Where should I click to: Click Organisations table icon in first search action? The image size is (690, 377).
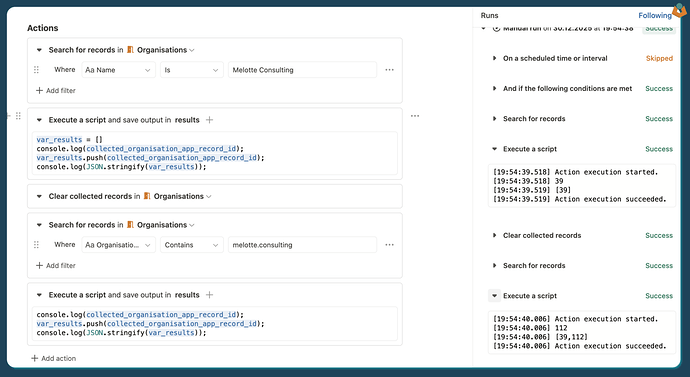130,50
